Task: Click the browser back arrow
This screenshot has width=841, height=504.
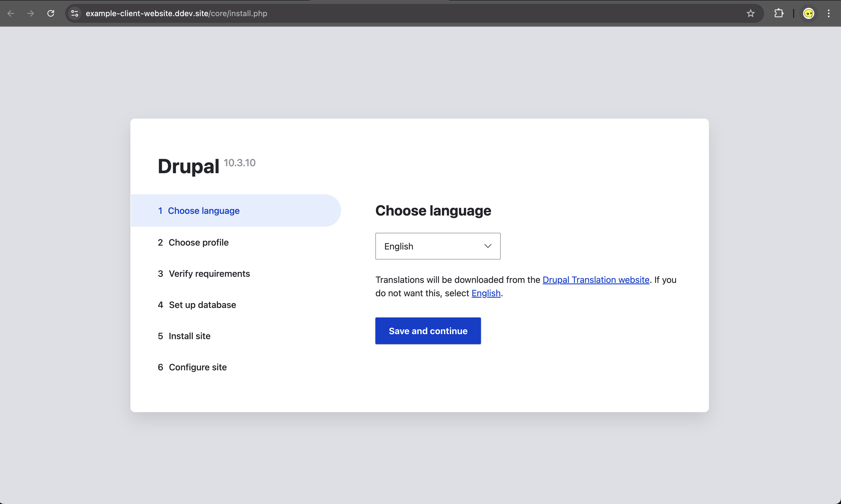Action: 11,13
